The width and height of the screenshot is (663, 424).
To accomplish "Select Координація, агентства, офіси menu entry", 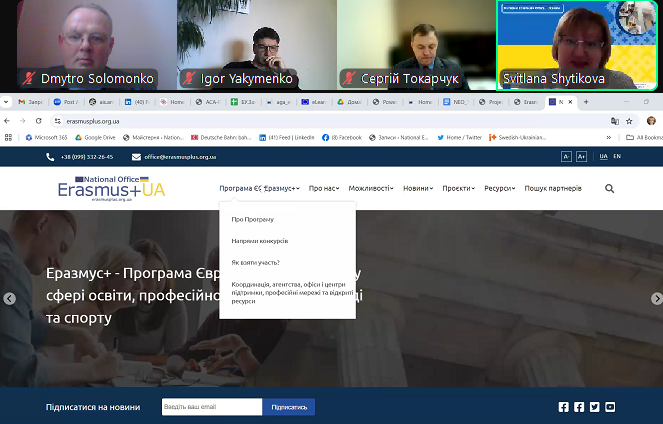I will tap(292, 293).
